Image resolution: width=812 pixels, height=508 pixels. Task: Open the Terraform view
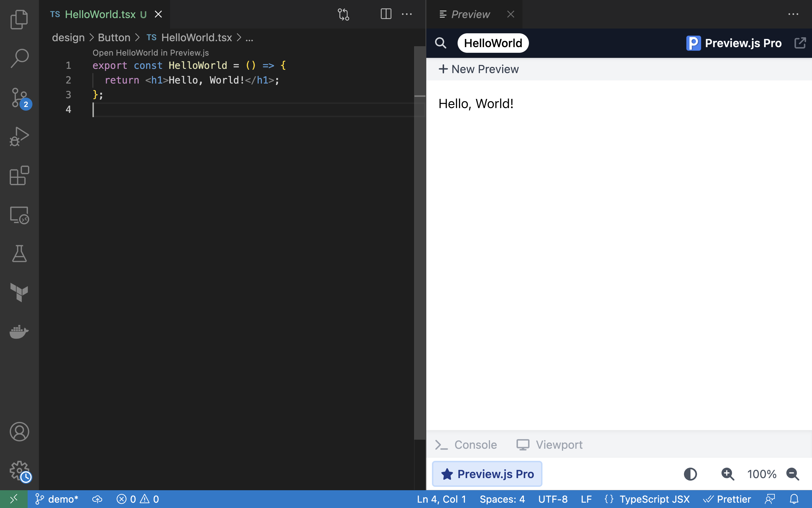tap(19, 292)
